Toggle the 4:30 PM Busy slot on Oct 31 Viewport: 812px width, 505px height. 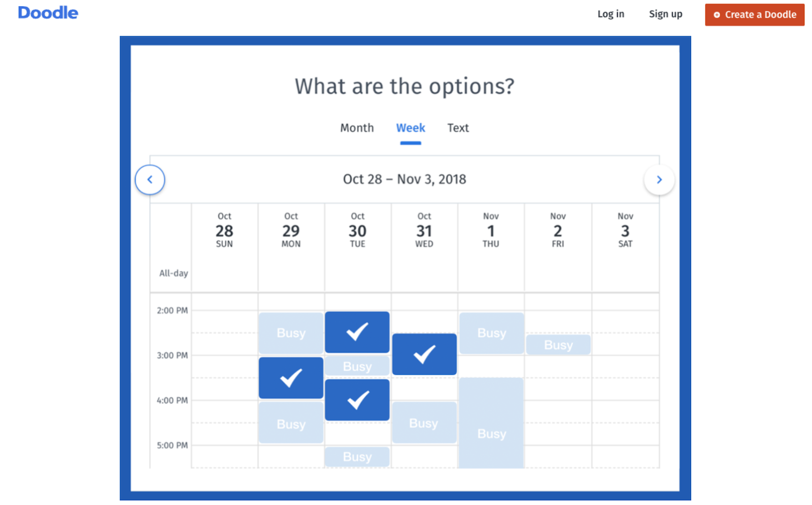pos(424,422)
